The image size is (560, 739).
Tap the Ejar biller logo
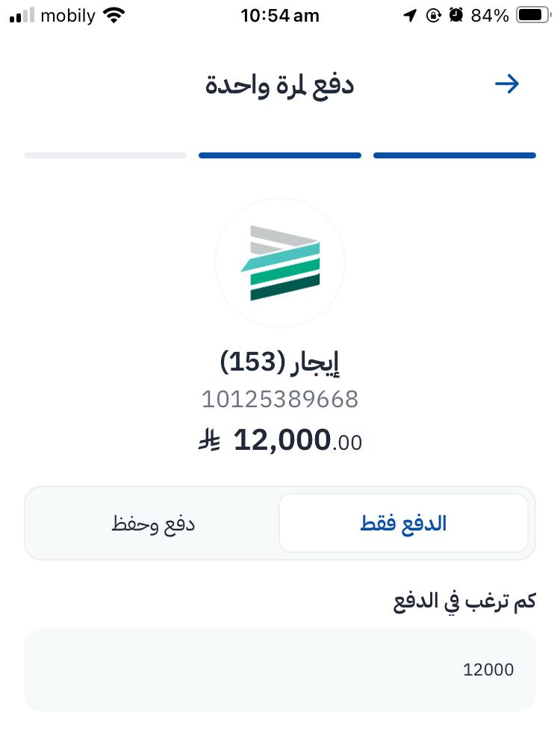pos(280,263)
